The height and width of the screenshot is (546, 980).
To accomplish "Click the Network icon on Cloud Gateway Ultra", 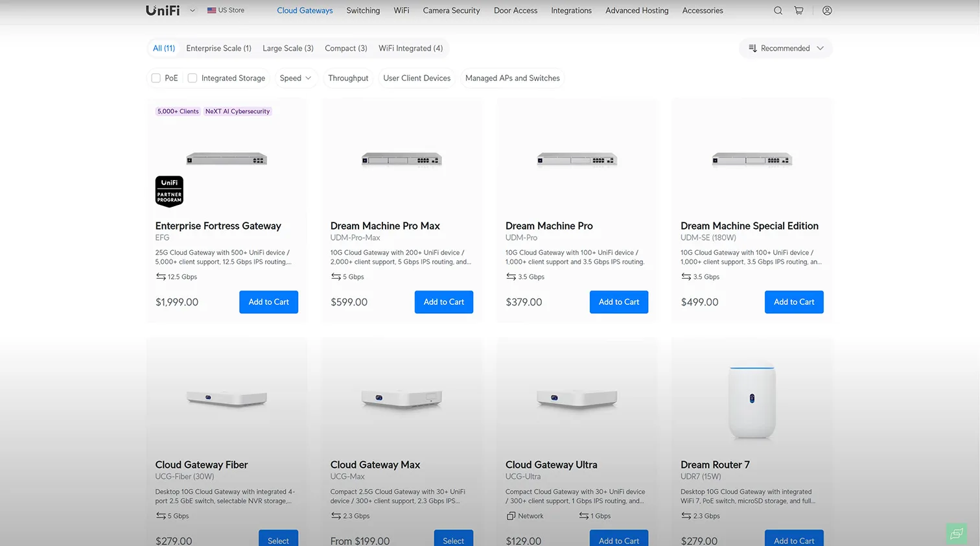I will click(511, 516).
